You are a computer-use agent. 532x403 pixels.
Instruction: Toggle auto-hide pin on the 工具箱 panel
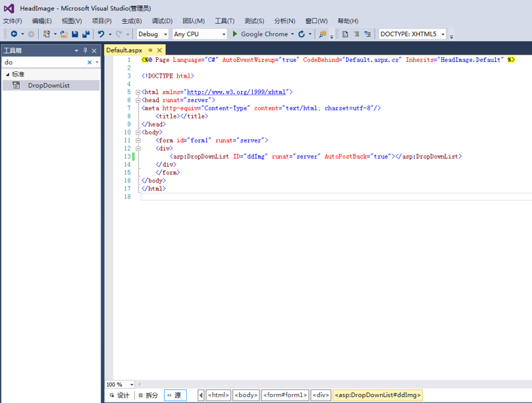coord(85,50)
